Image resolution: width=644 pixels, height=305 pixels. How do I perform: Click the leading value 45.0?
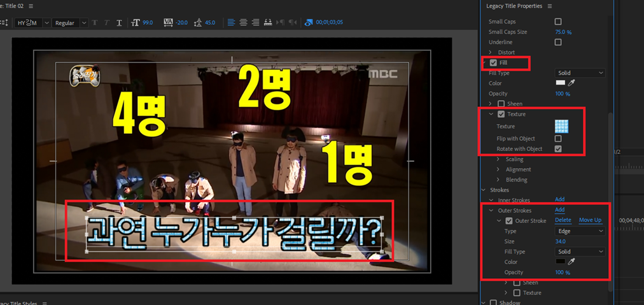pos(210,23)
